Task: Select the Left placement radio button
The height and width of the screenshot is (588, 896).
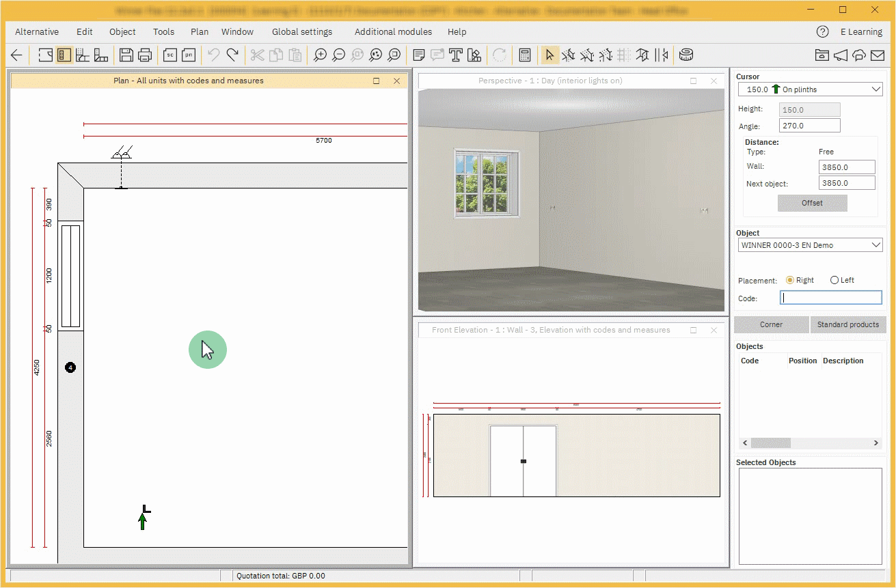Action: (x=834, y=280)
